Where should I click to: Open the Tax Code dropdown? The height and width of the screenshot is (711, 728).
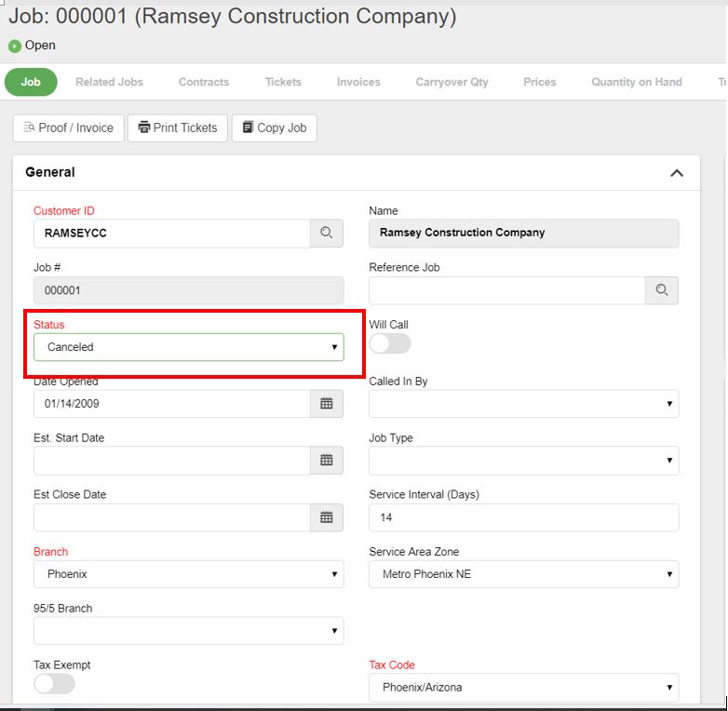(x=524, y=688)
